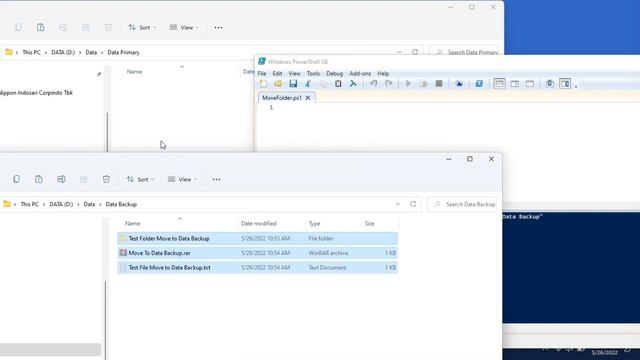Click Save floppy disk icon in PowerShell ISE
Viewport: 640px width, 360px height.
coord(293,84)
